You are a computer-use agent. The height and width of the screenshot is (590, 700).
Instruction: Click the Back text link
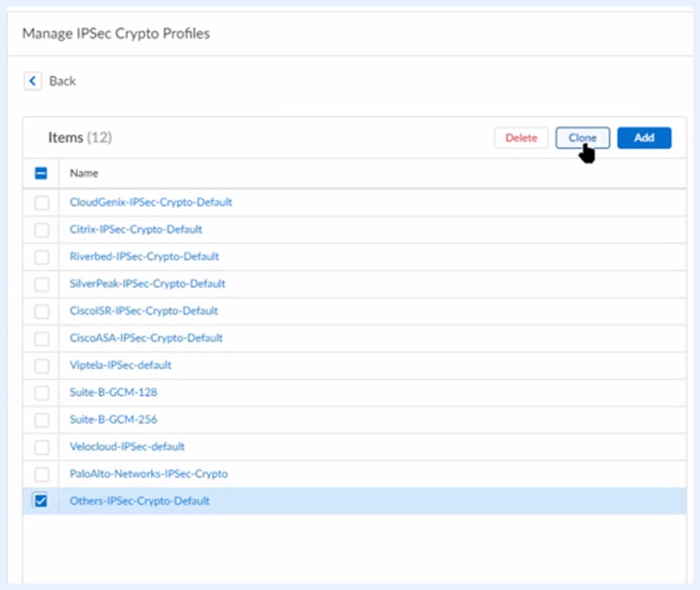point(62,81)
